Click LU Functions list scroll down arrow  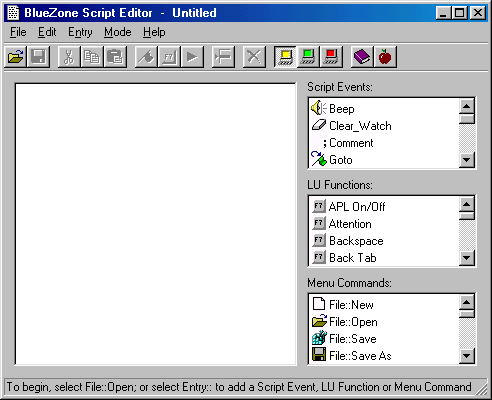[467, 258]
